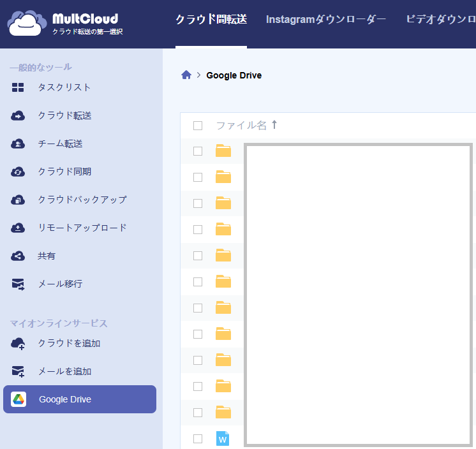This screenshot has width=476, height=449.
Task: Click the クラウド同期 sync icon
Action: [x=18, y=172]
